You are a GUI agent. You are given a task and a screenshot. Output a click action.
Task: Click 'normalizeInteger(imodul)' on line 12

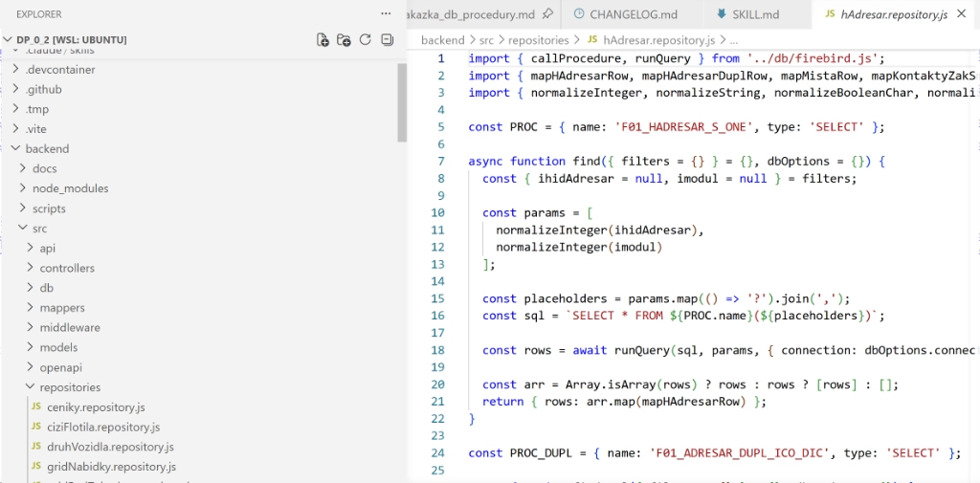click(579, 248)
